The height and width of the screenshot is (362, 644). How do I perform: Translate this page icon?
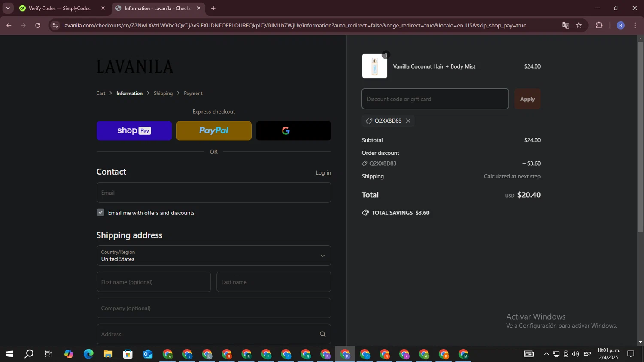click(x=566, y=25)
